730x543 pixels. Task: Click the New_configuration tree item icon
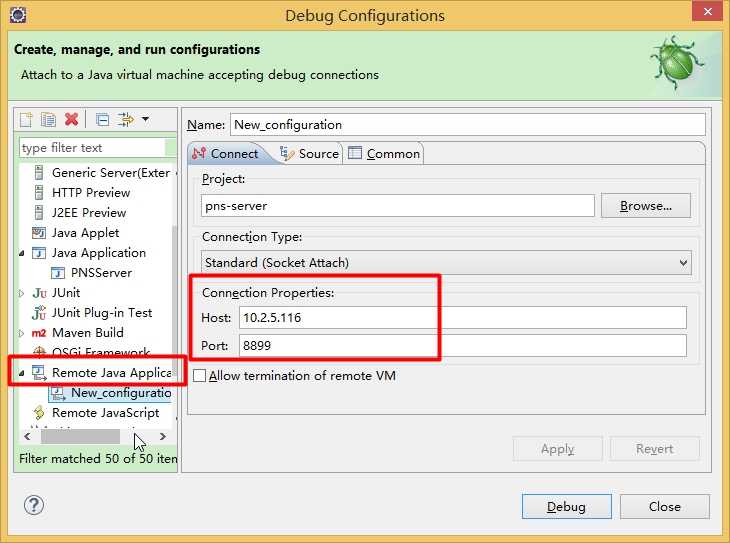pyautogui.click(x=58, y=393)
